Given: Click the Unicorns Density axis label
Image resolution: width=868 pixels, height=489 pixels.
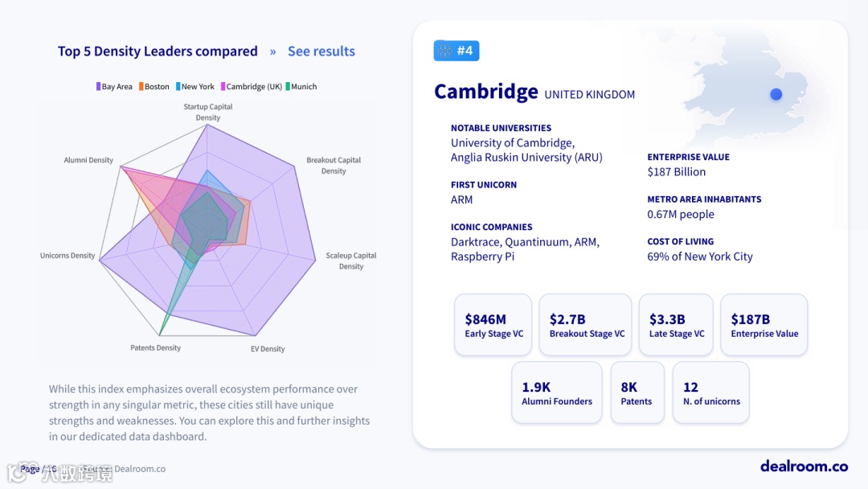Looking at the screenshot, I should click(x=68, y=256).
